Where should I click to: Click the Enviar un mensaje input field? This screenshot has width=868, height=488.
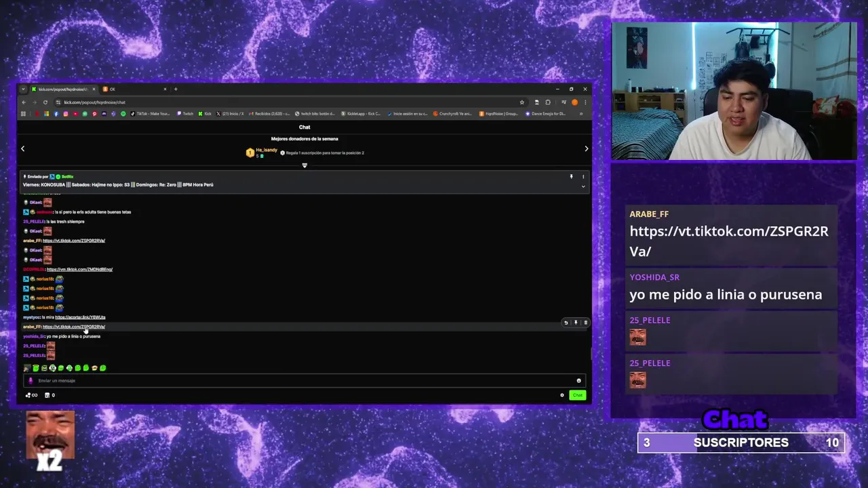point(304,381)
